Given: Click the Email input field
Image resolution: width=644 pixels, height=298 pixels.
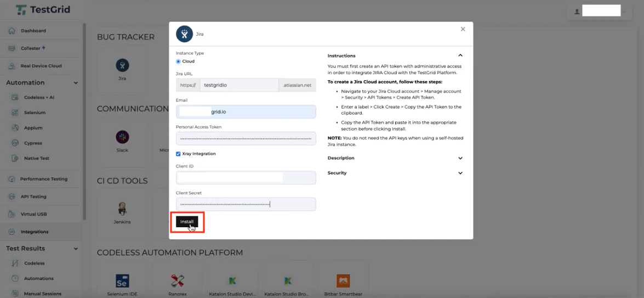Looking at the screenshot, I should (246, 111).
